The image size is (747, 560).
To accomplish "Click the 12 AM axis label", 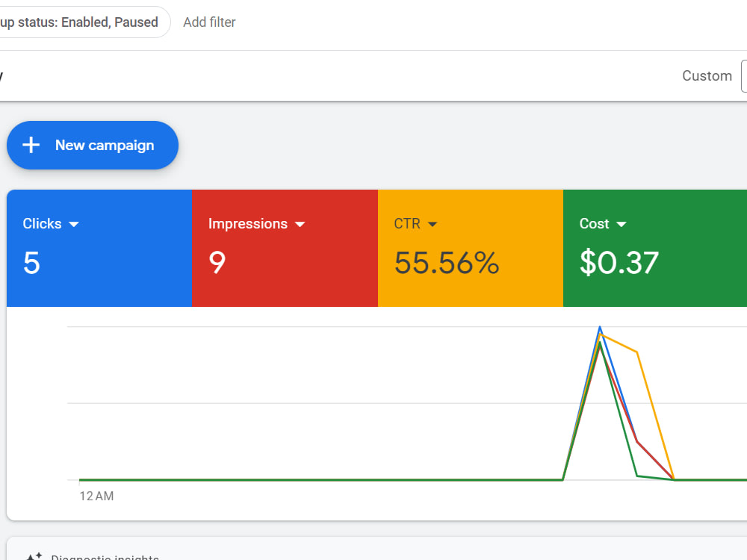I will click(96, 497).
